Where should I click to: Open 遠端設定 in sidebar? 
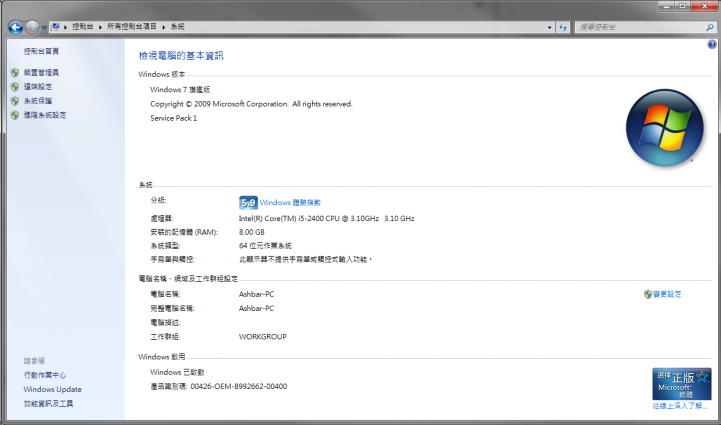pos(38,86)
